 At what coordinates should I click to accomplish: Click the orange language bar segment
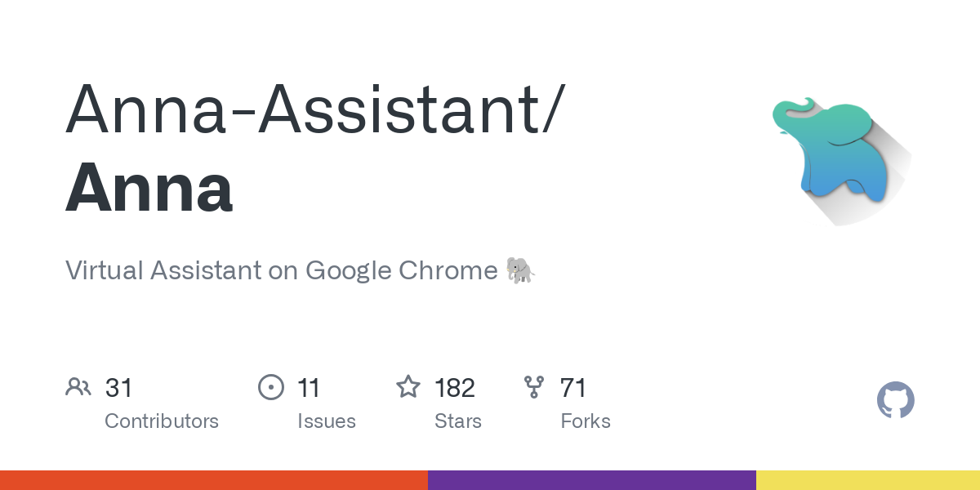(x=214, y=480)
